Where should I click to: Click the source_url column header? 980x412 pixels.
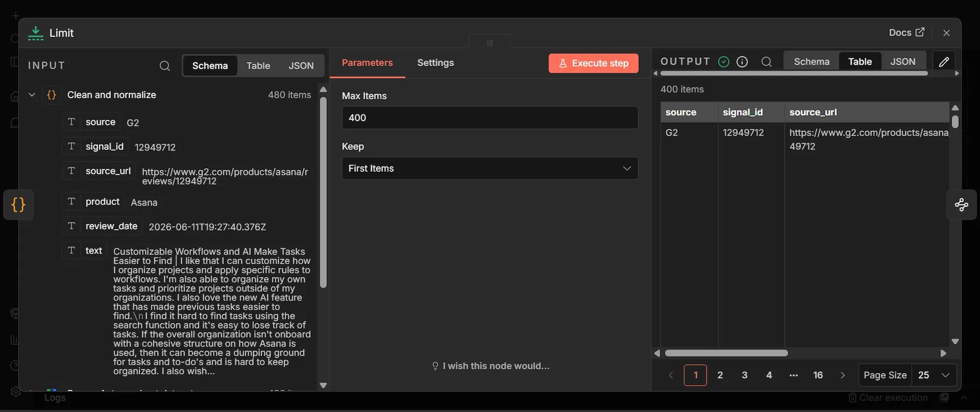[867, 112]
